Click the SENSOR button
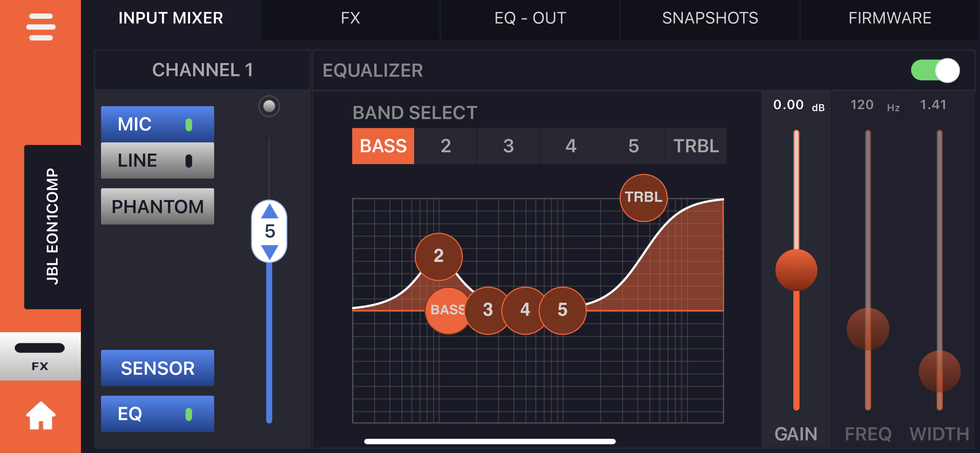This screenshot has width=980, height=453. pyautogui.click(x=157, y=368)
